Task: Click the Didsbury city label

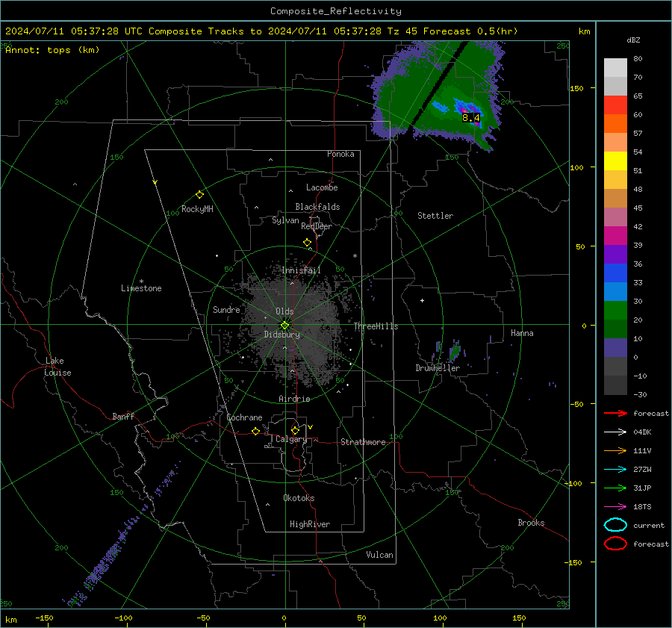Action: coord(281,335)
